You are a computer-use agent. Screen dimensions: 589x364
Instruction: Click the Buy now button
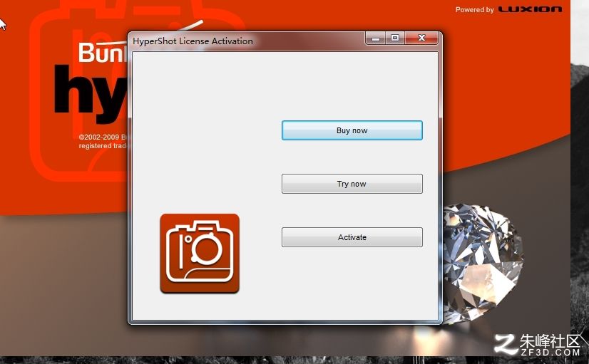(x=352, y=130)
